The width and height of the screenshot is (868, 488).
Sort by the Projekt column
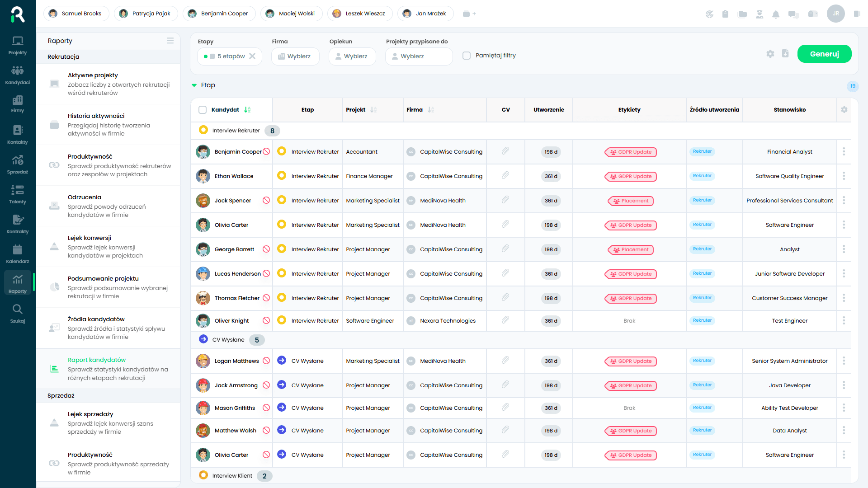pos(373,110)
